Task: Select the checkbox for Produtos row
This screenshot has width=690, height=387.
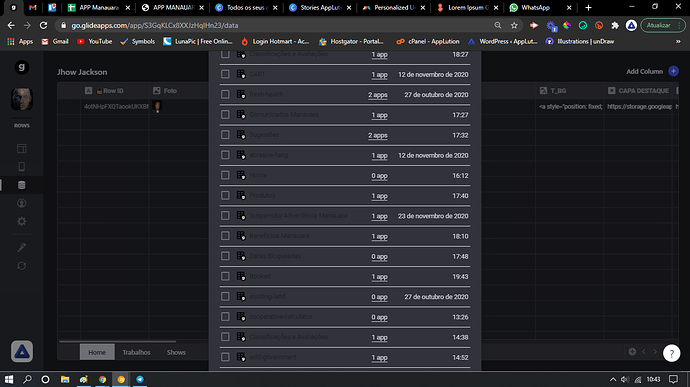Action: pos(225,195)
